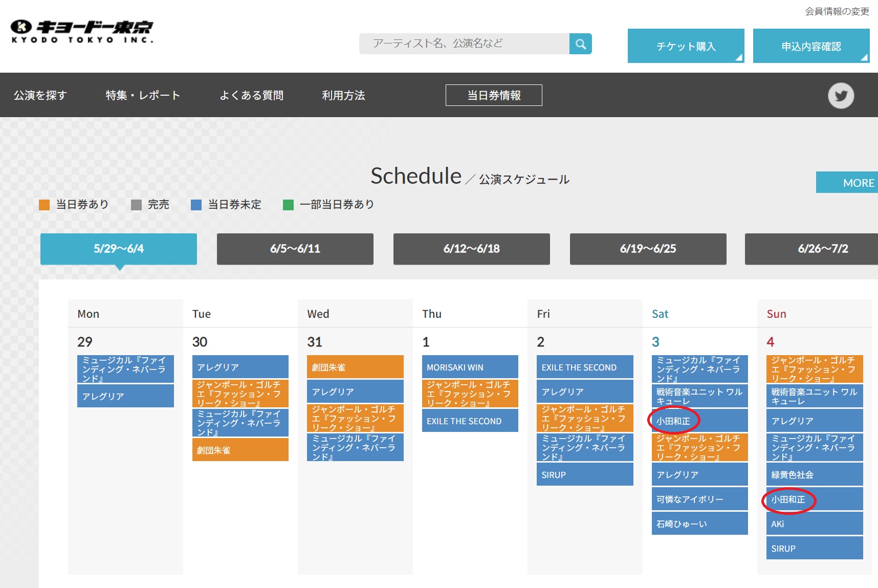
Task: Open the 公演を探す menu
Action: click(x=40, y=95)
